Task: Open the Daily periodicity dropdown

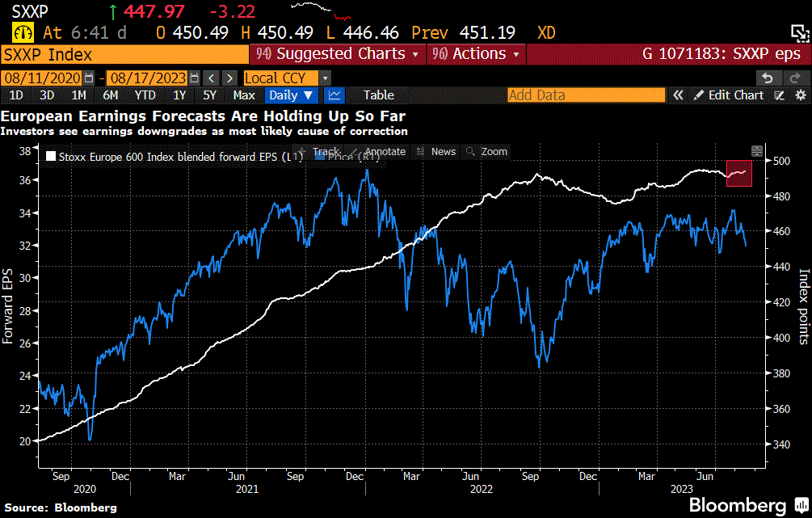Action: click(291, 95)
